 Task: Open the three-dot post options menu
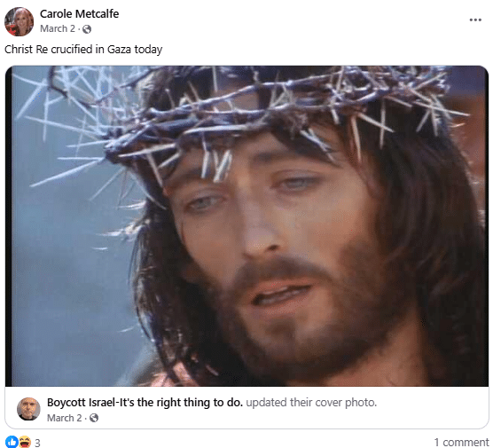click(x=475, y=20)
